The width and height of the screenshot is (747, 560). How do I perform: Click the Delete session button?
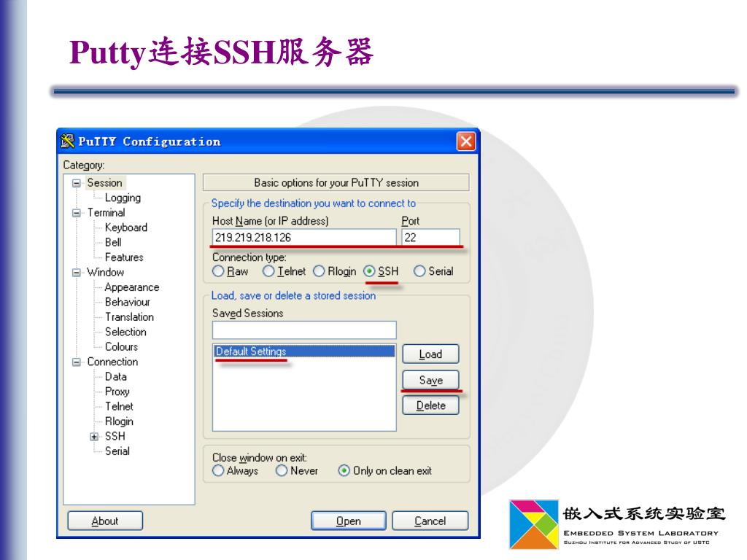tap(430, 405)
